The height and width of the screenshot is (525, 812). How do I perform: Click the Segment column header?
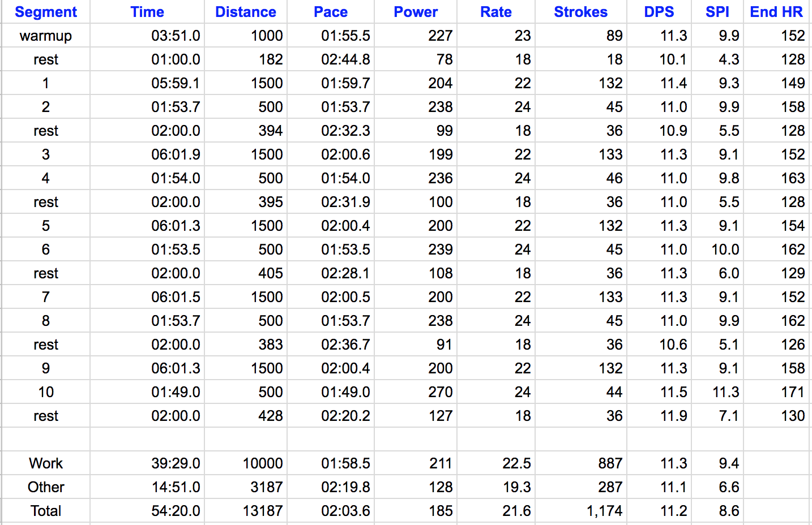coord(46,12)
